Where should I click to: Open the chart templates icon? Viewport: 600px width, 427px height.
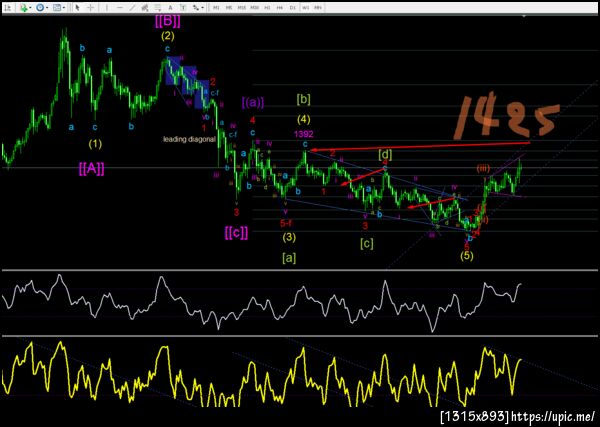coord(57,8)
